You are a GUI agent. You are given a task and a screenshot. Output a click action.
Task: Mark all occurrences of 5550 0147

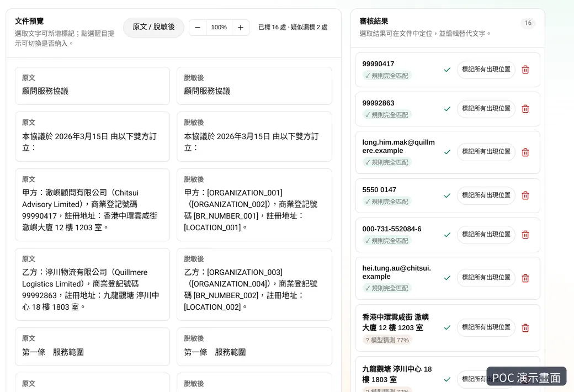click(486, 195)
